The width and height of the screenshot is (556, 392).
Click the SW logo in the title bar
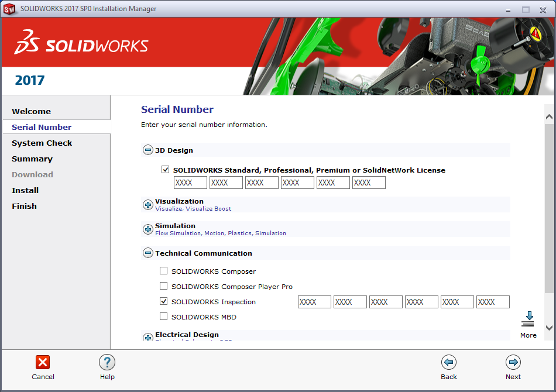pos(9,9)
